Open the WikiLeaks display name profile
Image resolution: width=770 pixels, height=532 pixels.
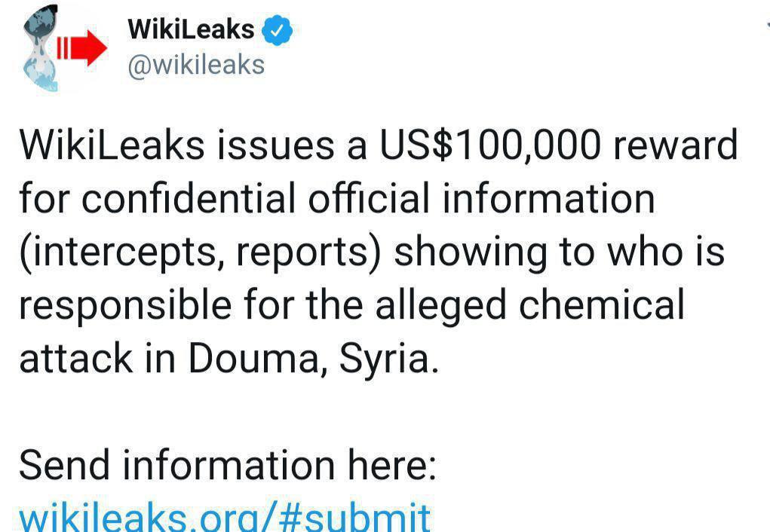click(x=191, y=29)
